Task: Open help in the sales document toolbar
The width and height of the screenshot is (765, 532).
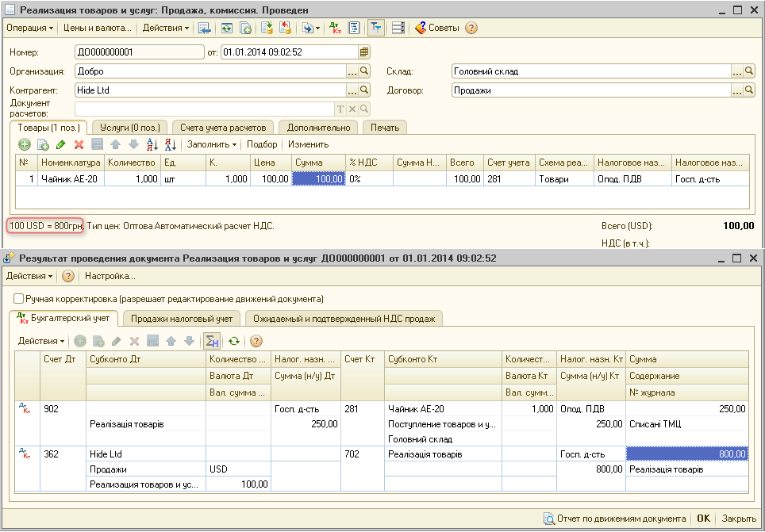Action: click(x=471, y=28)
